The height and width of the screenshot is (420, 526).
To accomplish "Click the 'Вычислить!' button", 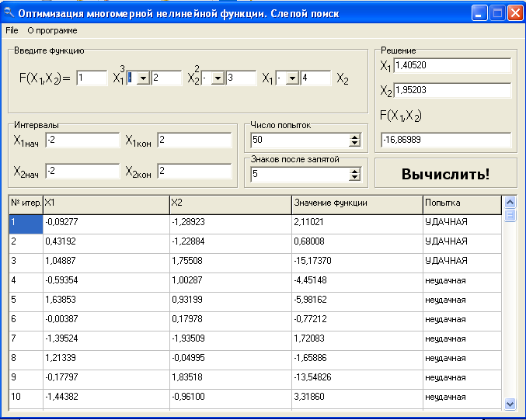I will click(445, 173).
